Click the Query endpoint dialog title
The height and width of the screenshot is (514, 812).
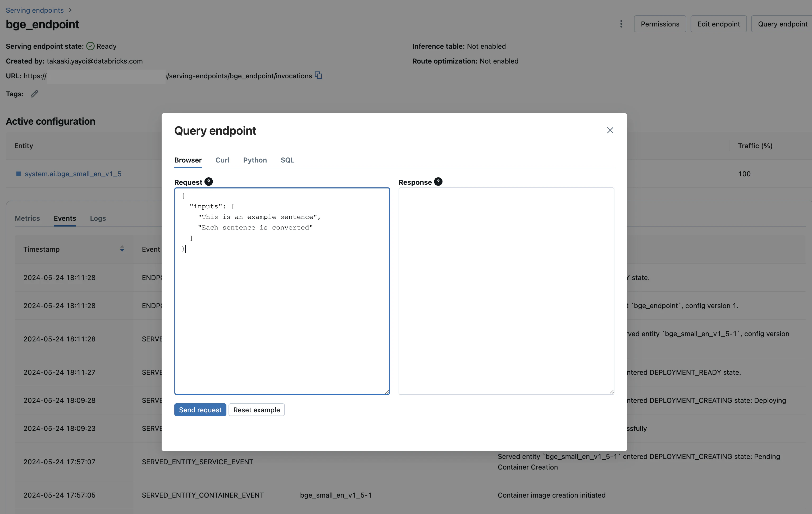point(215,130)
